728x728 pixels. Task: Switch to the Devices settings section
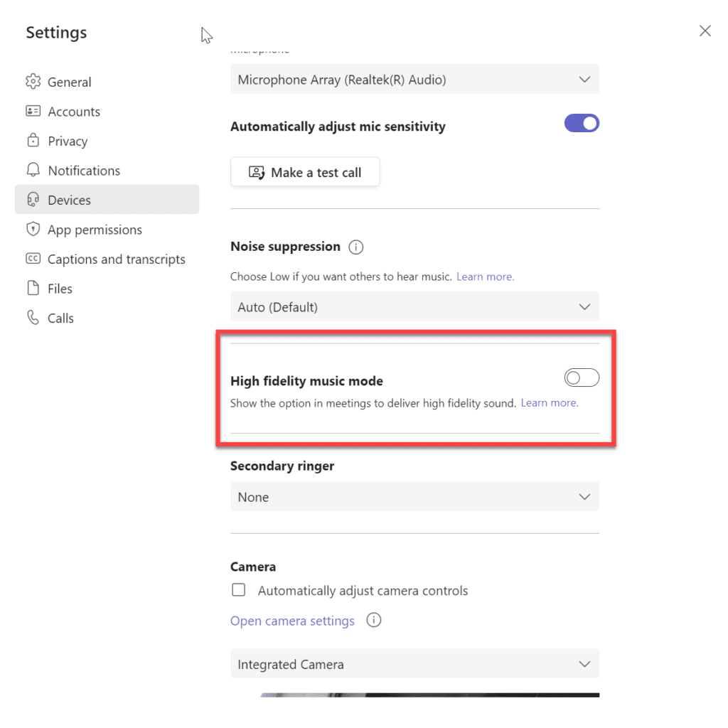68,200
